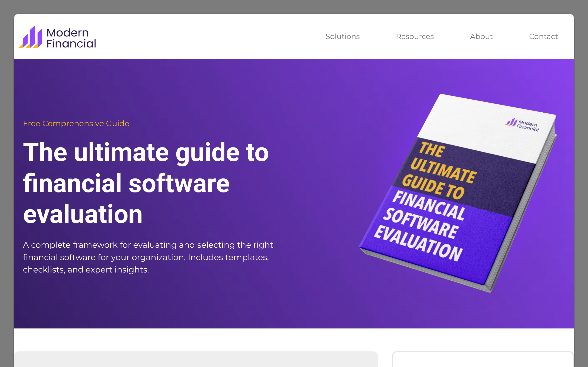Click the small logo on book cover
Screen dimensions: 588x367
[x=522, y=125]
